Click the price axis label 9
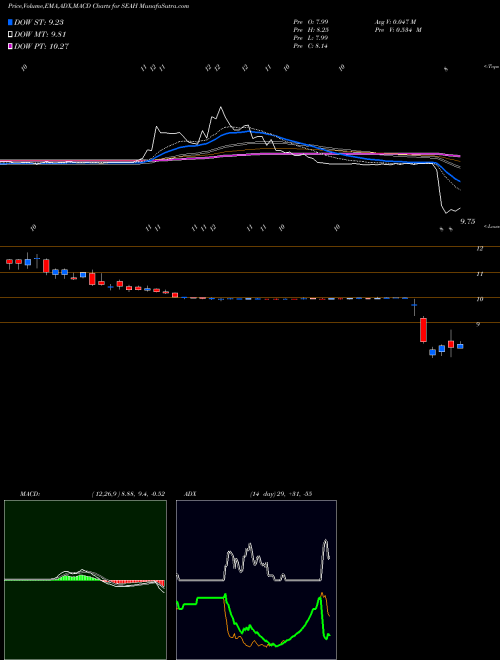The width and height of the screenshot is (500, 660). pos(478,324)
